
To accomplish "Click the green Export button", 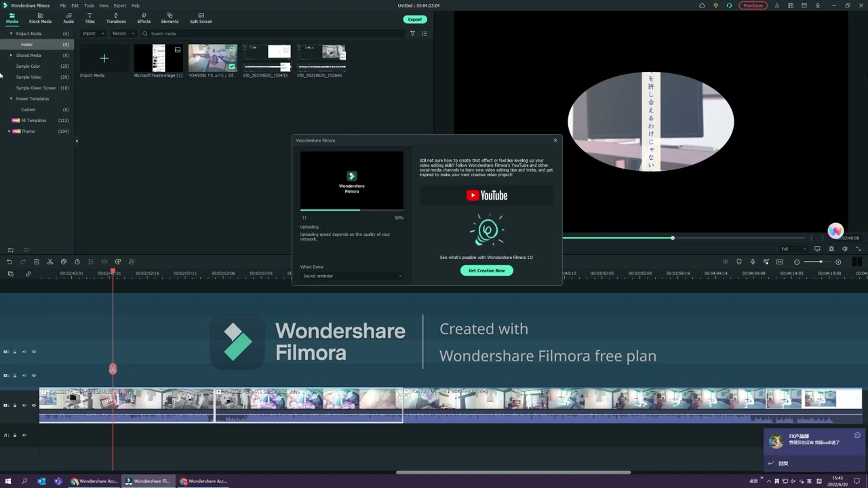I will click(415, 20).
